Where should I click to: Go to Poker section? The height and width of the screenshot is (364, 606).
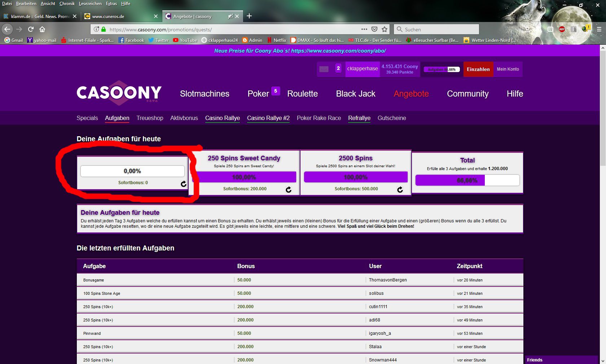pos(258,94)
